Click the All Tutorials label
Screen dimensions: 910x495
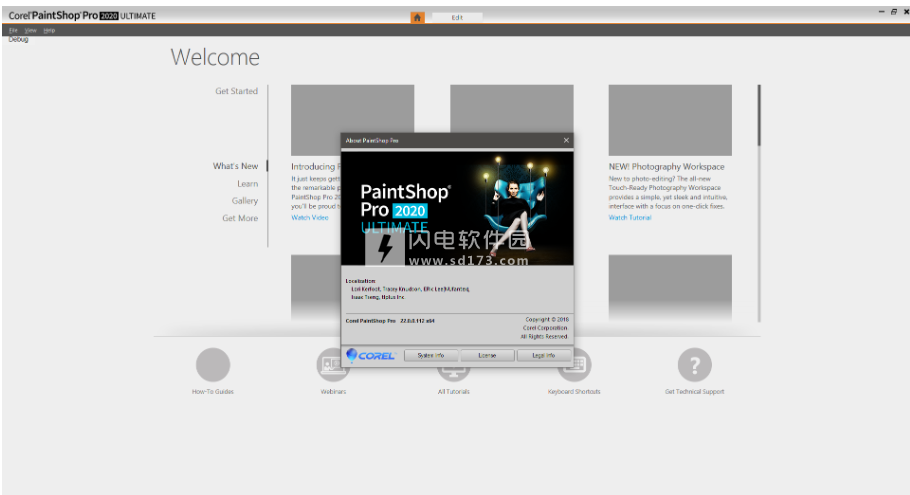(x=454, y=392)
